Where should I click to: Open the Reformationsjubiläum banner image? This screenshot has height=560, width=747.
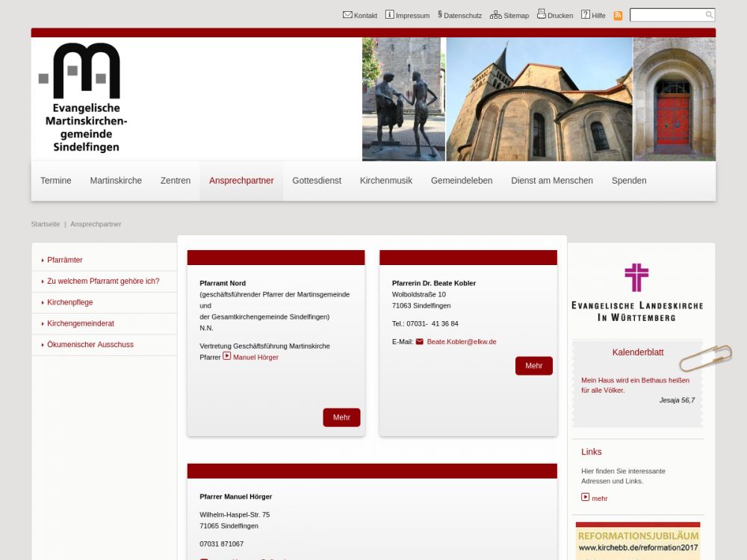[638, 541]
